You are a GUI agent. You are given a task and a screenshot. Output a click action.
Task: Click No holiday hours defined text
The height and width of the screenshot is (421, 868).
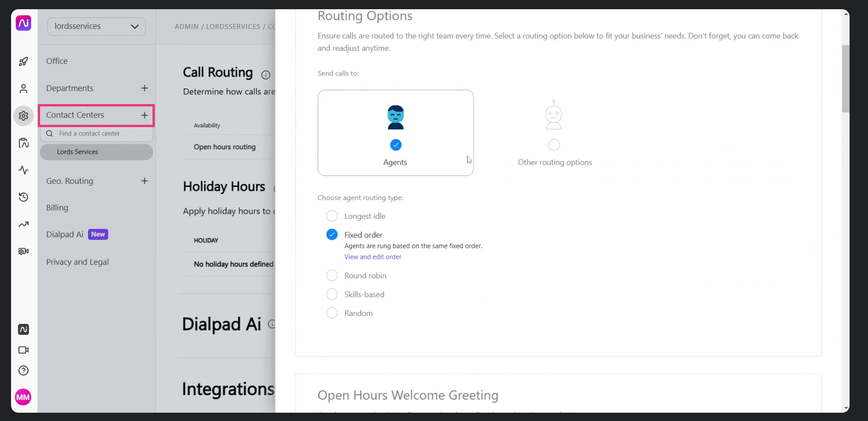(x=234, y=264)
